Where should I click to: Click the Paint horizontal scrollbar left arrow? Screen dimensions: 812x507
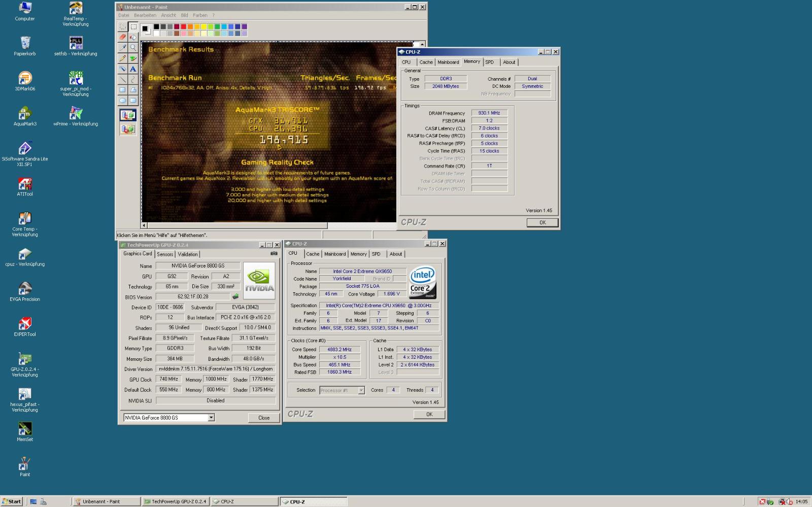[144, 225]
